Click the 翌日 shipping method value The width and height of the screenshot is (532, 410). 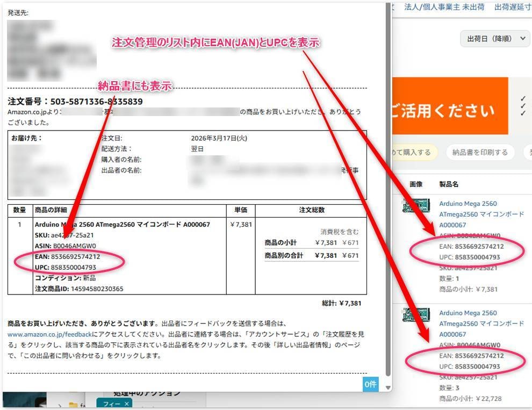[x=197, y=149]
